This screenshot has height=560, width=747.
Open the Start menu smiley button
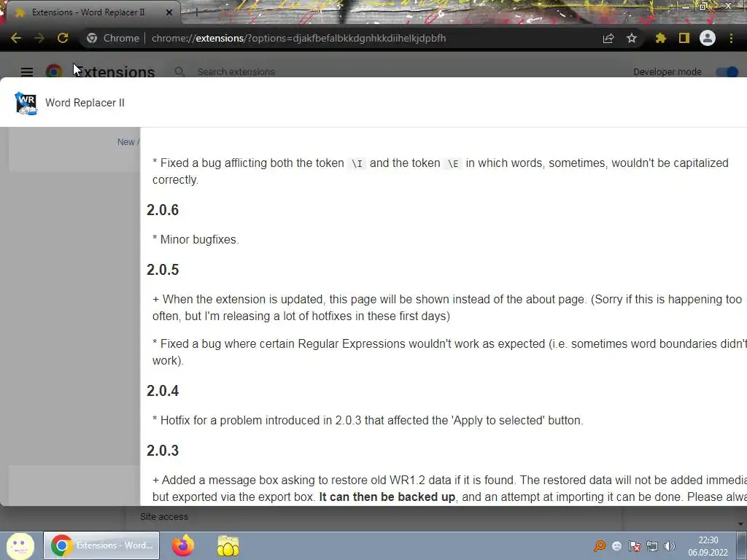20,545
